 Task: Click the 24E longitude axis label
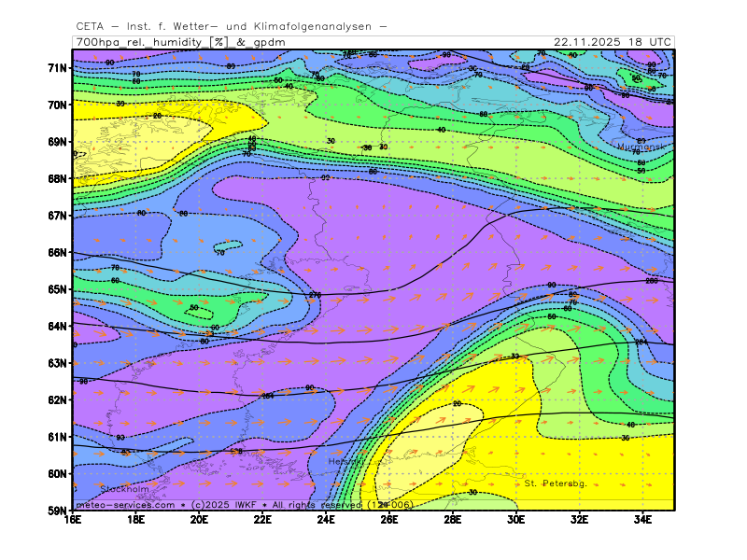coord(327,520)
